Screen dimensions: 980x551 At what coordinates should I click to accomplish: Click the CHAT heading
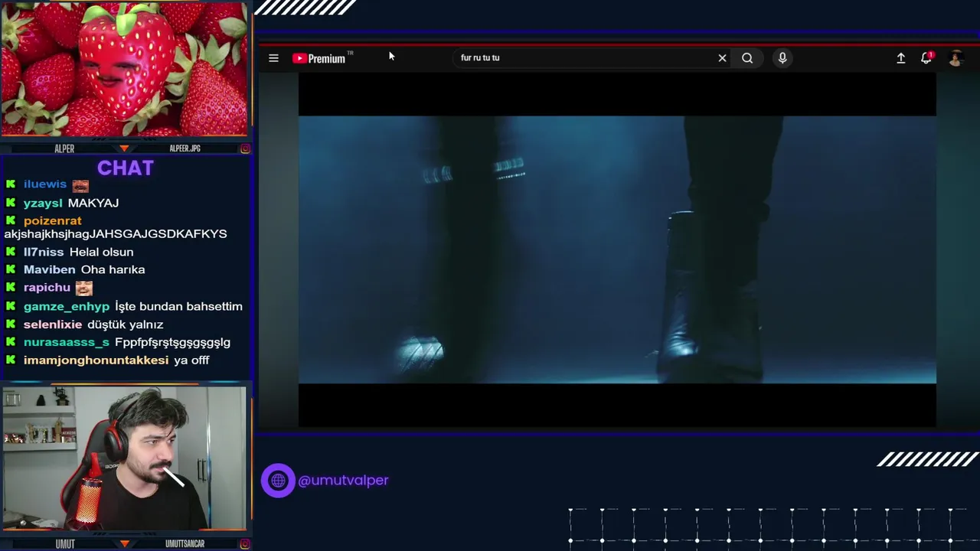pyautogui.click(x=126, y=168)
